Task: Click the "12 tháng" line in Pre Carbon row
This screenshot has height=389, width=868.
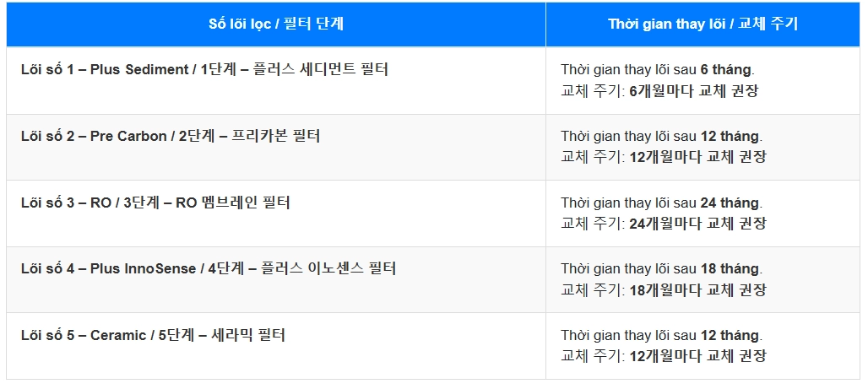Action: point(660,136)
